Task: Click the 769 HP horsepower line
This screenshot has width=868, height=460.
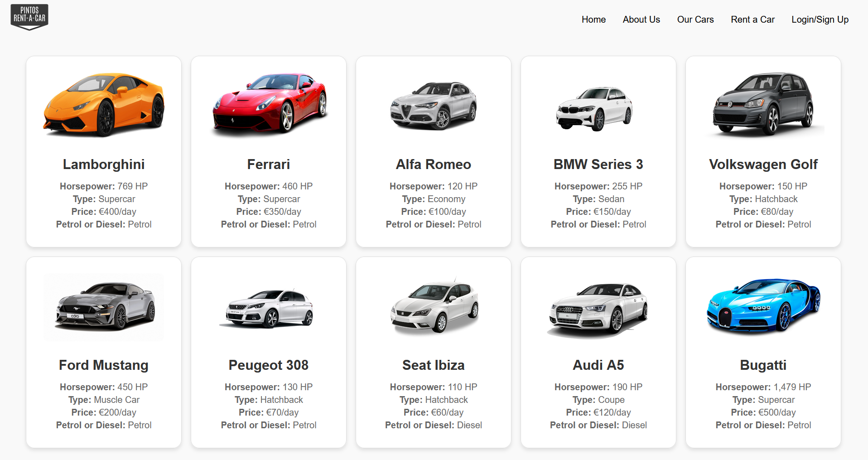Action: (x=104, y=186)
